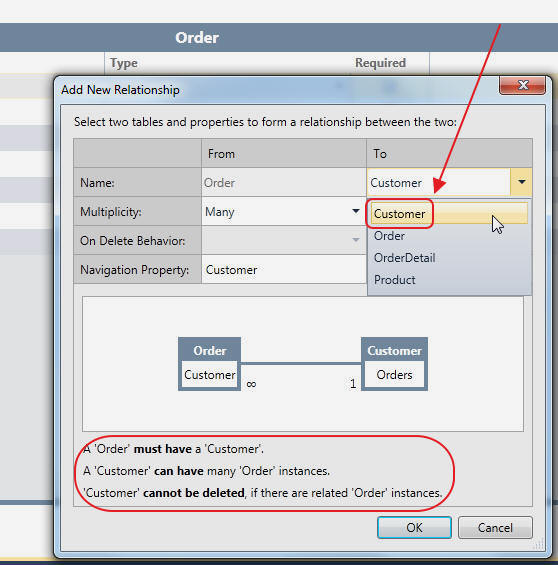Click the infinity multiplicity symbol in diagram

pos(251,384)
